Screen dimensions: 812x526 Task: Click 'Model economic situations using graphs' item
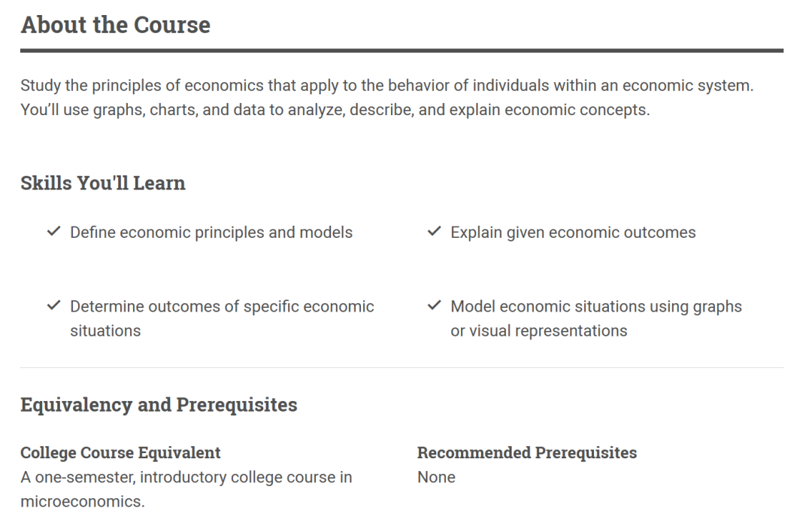point(596,318)
